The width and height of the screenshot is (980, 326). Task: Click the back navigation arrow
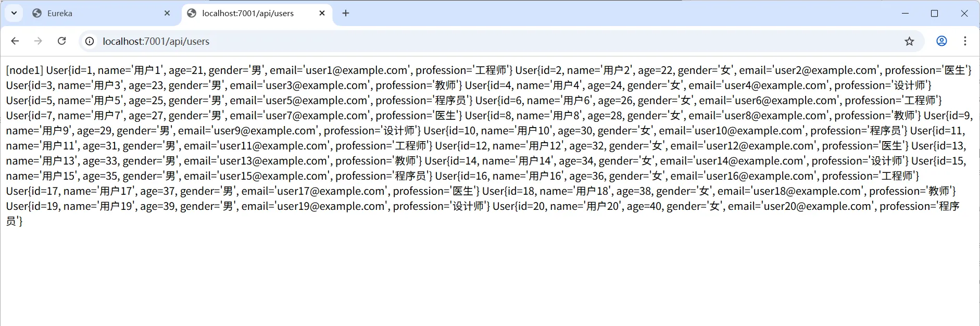point(15,41)
